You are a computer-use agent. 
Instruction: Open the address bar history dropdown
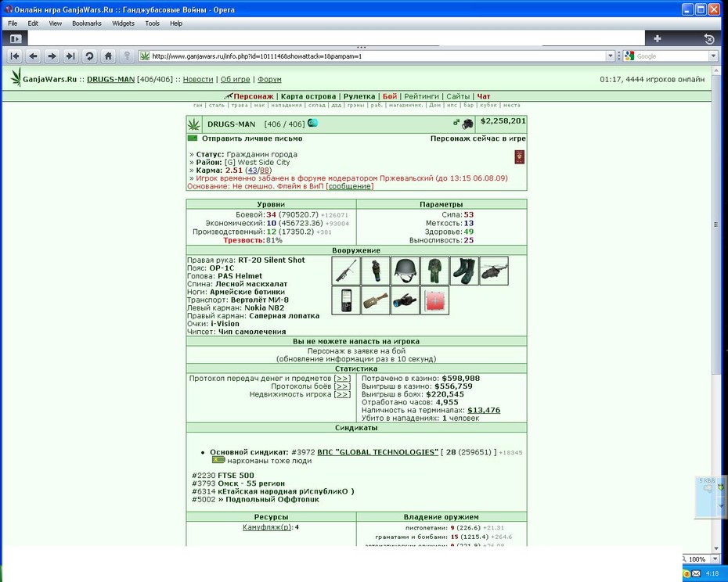pos(610,56)
